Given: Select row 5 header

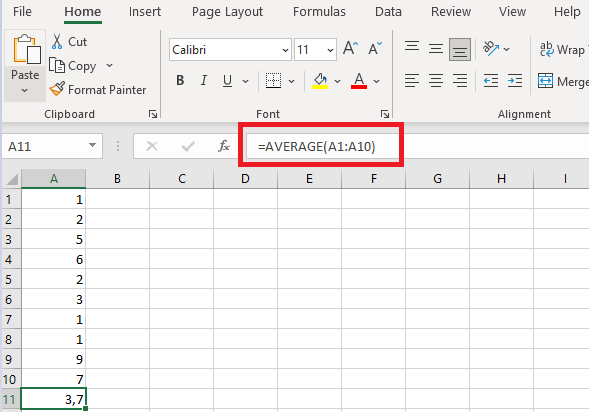Looking at the screenshot, I should point(11,279).
